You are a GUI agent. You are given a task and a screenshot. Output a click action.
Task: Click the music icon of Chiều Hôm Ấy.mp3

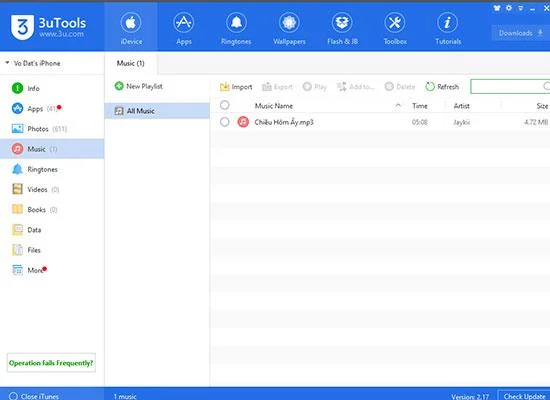click(x=243, y=122)
